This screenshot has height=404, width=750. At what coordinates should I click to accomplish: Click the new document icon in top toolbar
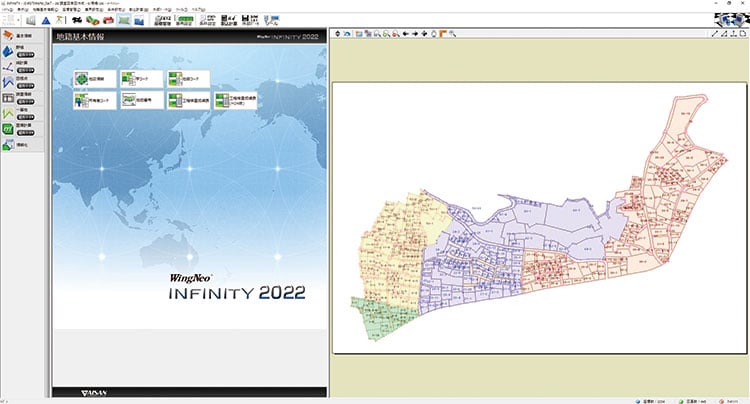tap(8, 20)
